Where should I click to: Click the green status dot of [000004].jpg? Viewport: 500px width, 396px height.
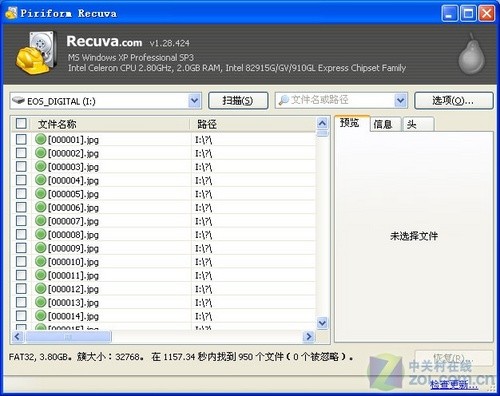click(40, 180)
